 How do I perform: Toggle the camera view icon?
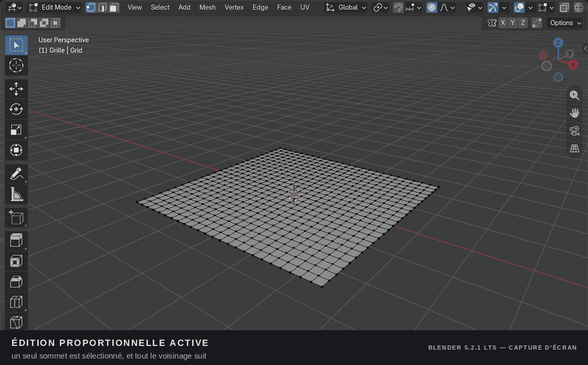coord(574,130)
